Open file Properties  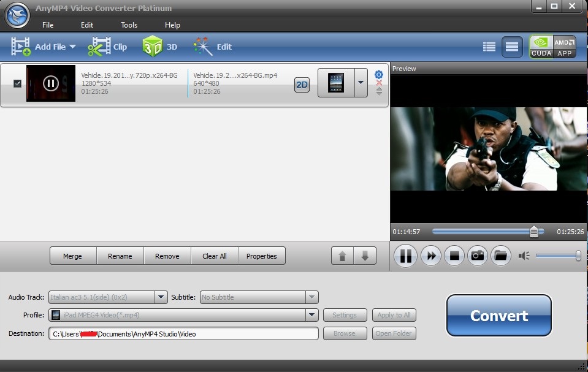(262, 256)
